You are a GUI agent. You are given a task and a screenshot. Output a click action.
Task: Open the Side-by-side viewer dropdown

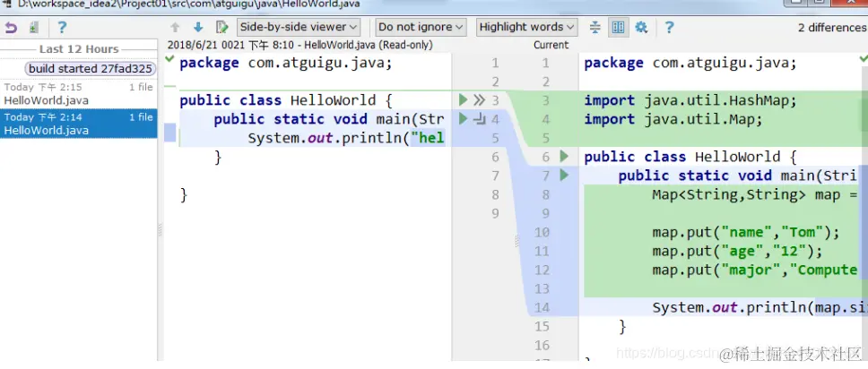click(299, 27)
